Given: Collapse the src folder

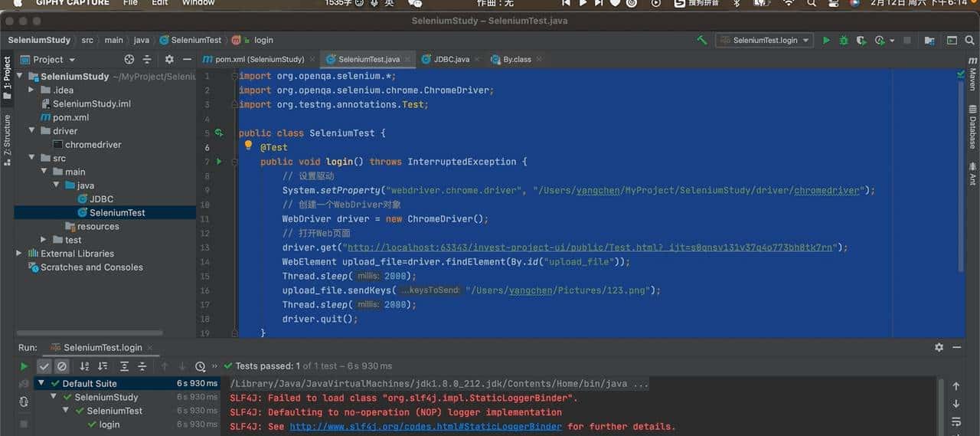Looking at the screenshot, I should click(32, 158).
